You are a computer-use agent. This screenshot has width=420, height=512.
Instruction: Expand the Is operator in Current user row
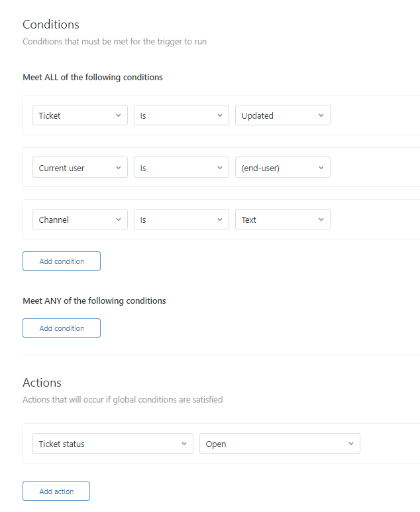pos(181,168)
